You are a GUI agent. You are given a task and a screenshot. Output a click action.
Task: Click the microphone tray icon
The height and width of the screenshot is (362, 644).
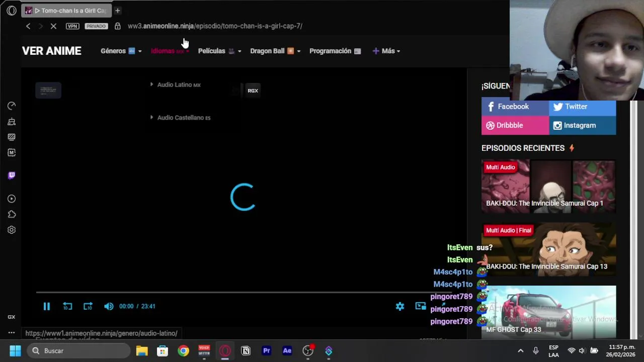tap(536, 351)
